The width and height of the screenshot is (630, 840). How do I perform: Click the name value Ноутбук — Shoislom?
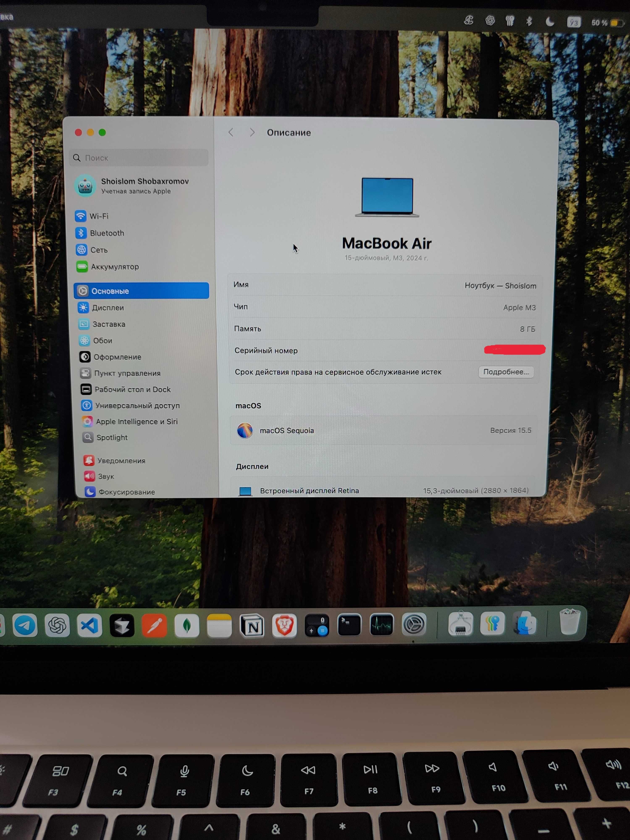500,286
